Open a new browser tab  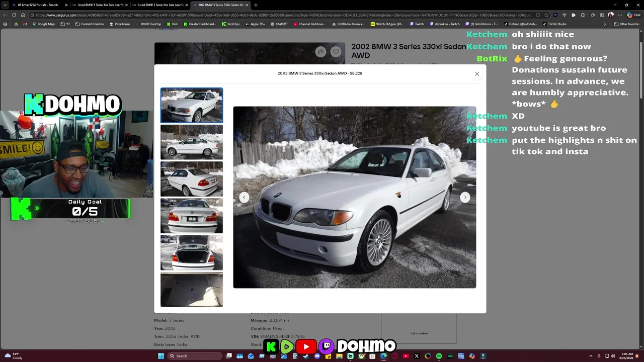point(256,5)
